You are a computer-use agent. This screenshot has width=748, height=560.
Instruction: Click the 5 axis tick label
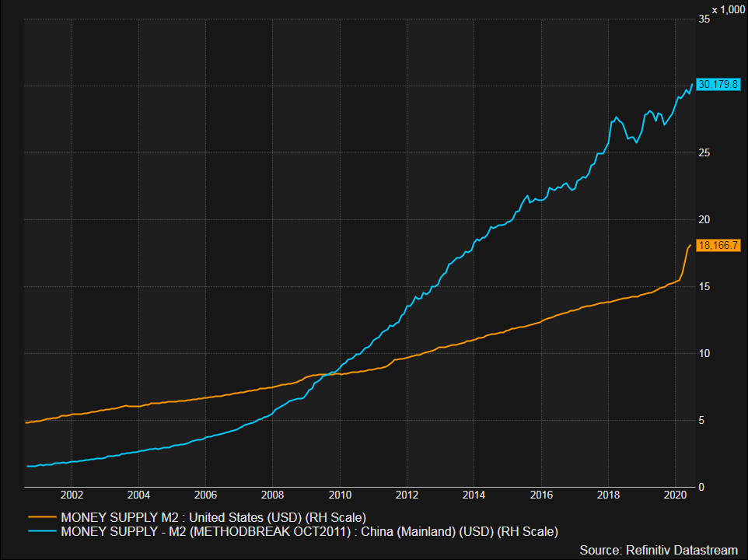click(x=701, y=422)
